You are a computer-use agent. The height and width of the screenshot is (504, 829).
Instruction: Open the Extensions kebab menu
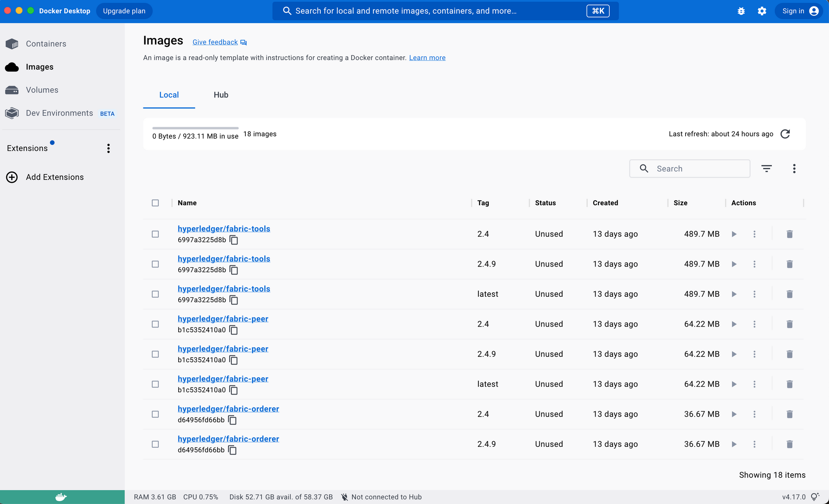(109, 148)
